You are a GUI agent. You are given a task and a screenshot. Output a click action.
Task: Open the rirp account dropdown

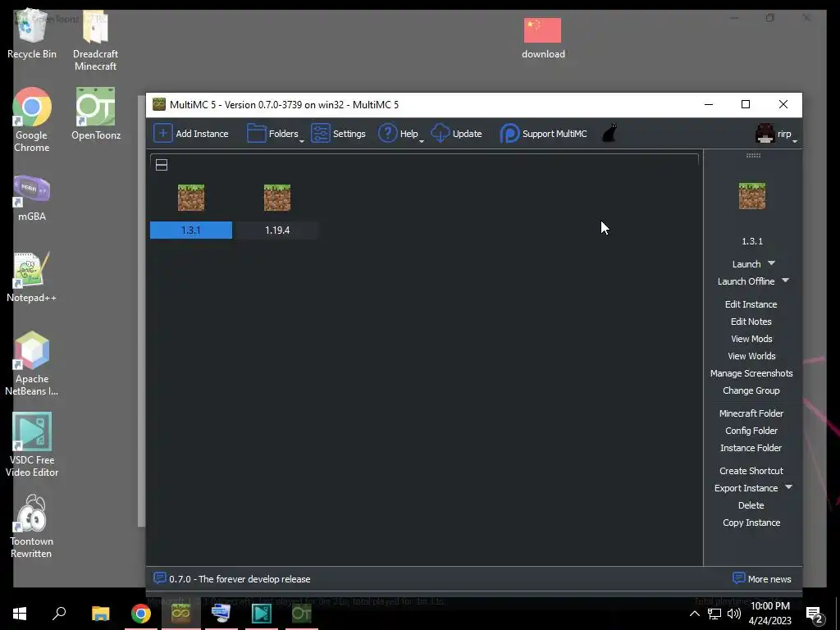coord(776,134)
